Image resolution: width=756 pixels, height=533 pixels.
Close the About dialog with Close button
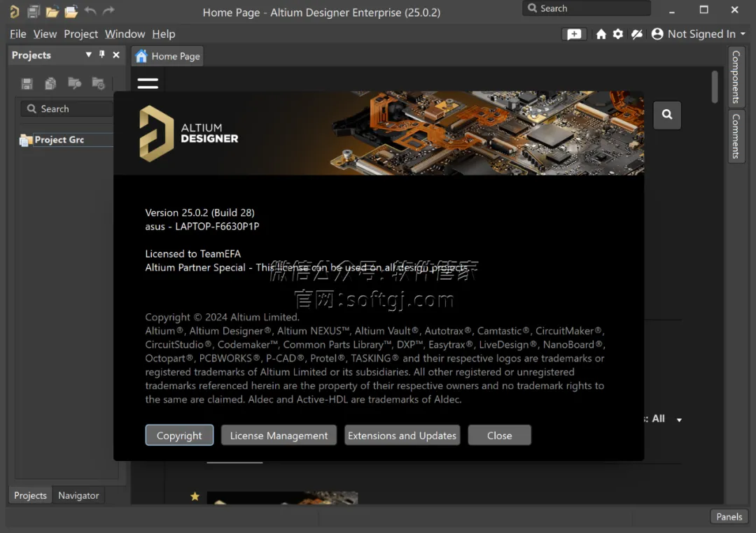(x=500, y=436)
